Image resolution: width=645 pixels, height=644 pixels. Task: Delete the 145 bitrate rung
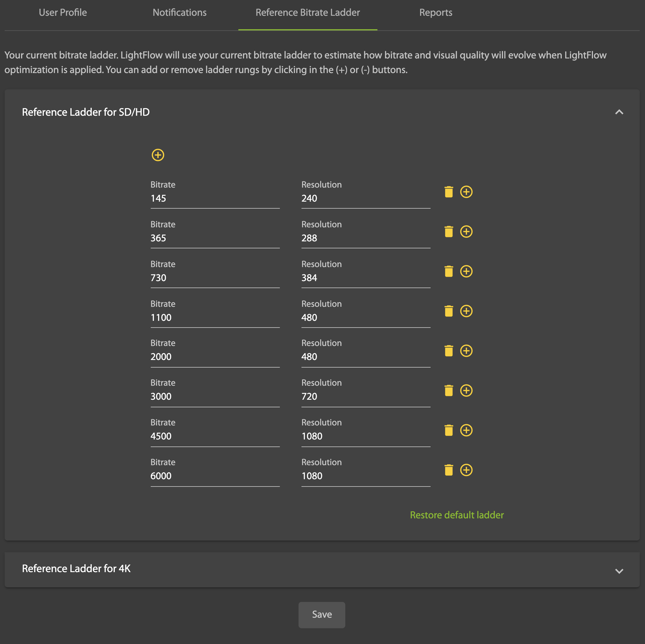pyautogui.click(x=449, y=192)
